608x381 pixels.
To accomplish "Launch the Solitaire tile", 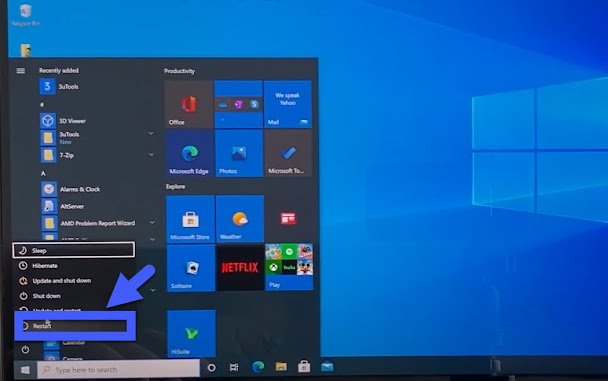I will click(191, 268).
